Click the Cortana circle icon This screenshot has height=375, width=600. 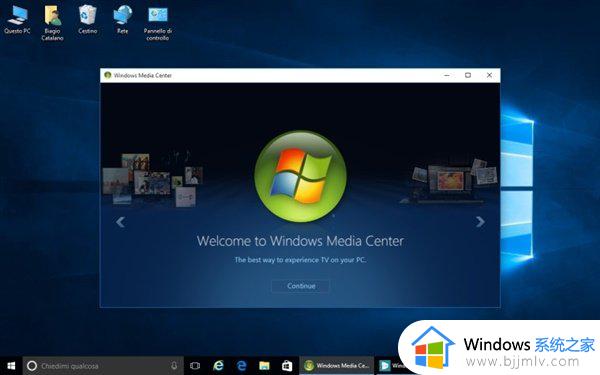coord(32,366)
